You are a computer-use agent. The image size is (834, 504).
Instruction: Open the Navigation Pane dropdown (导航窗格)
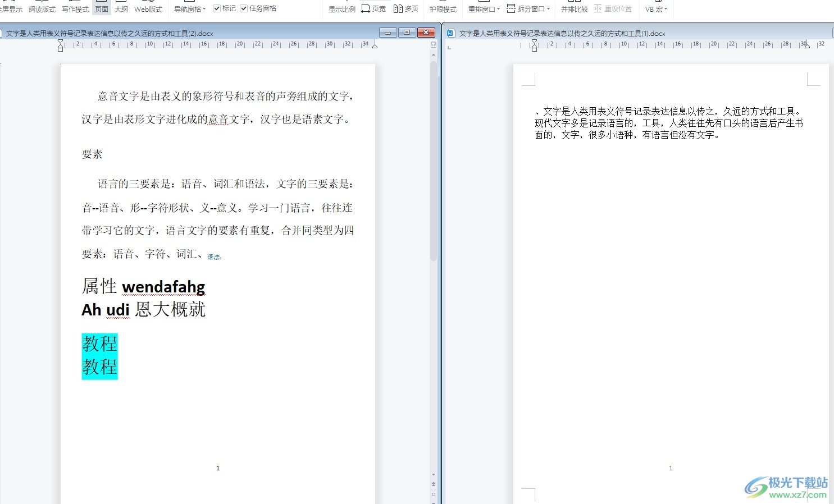point(190,9)
